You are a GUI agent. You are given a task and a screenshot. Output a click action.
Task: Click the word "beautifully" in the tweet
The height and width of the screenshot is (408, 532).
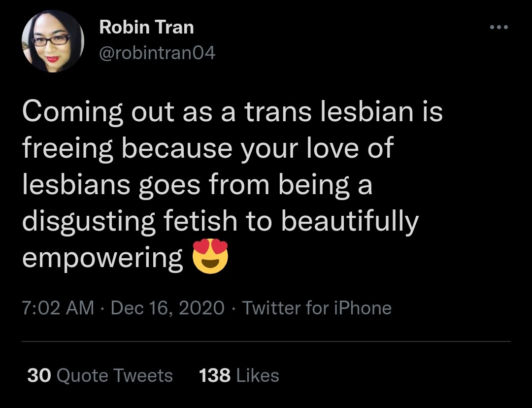(349, 222)
